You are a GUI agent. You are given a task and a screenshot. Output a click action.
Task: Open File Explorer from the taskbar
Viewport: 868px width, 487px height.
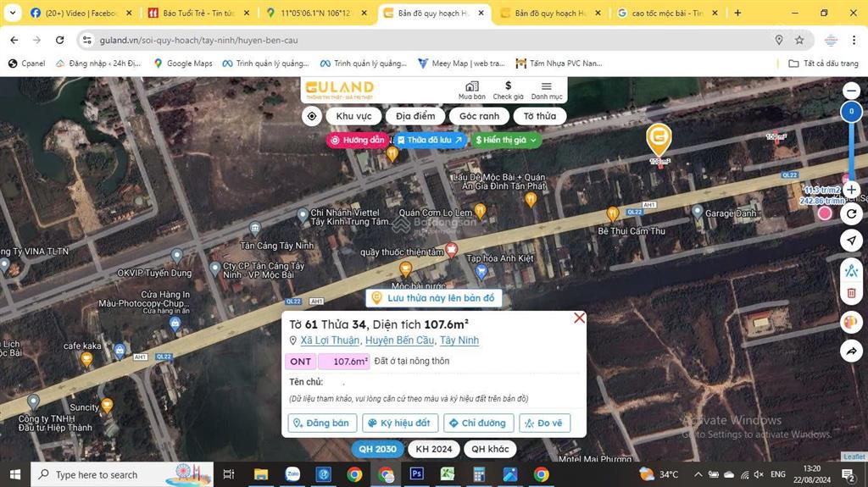click(261, 474)
